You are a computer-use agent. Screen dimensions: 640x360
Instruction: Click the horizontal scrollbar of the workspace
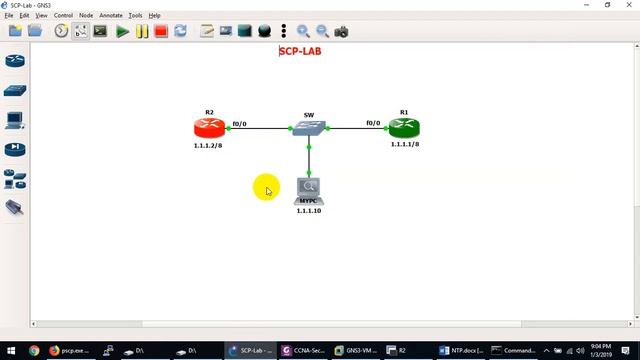pos(332,324)
